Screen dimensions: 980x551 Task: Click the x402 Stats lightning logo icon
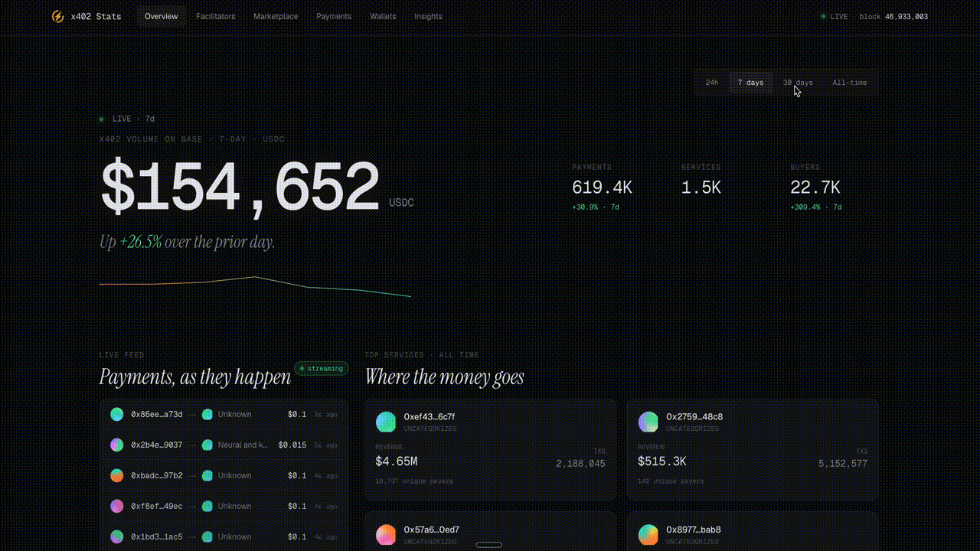click(x=57, y=16)
